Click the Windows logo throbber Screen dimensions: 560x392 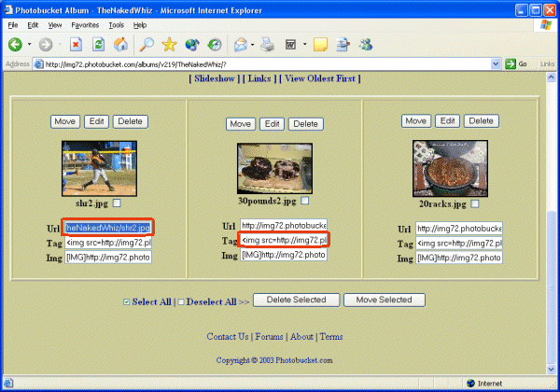545,25
